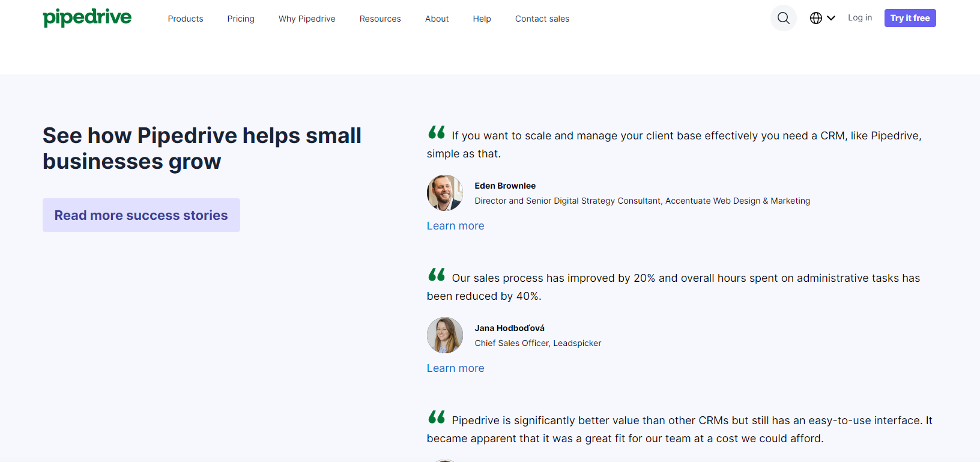Viewport: 980px width, 462px height.
Task: Click the second testimonial's quote mark icon
Action: tap(437, 275)
